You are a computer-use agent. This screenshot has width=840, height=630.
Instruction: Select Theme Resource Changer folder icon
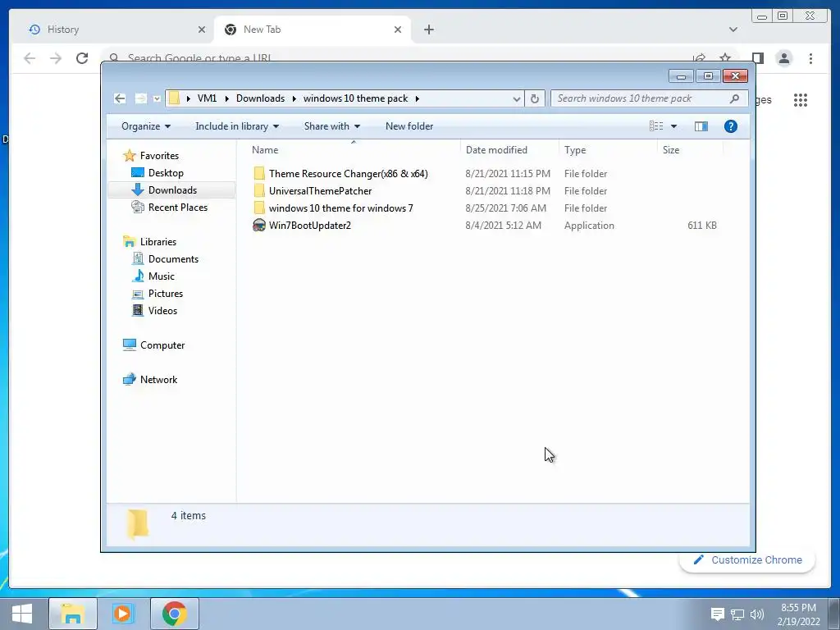click(259, 173)
